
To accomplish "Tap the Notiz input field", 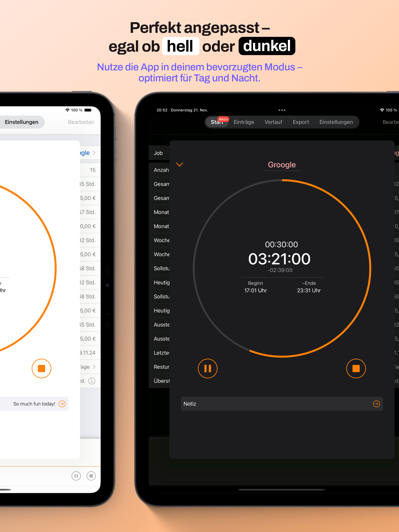I will pyautogui.click(x=282, y=404).
